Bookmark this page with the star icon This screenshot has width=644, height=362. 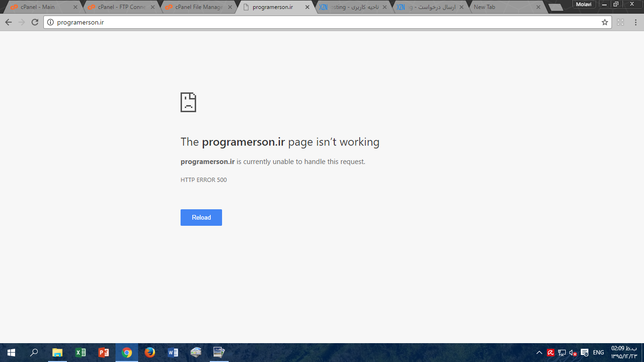coord(605,22)
